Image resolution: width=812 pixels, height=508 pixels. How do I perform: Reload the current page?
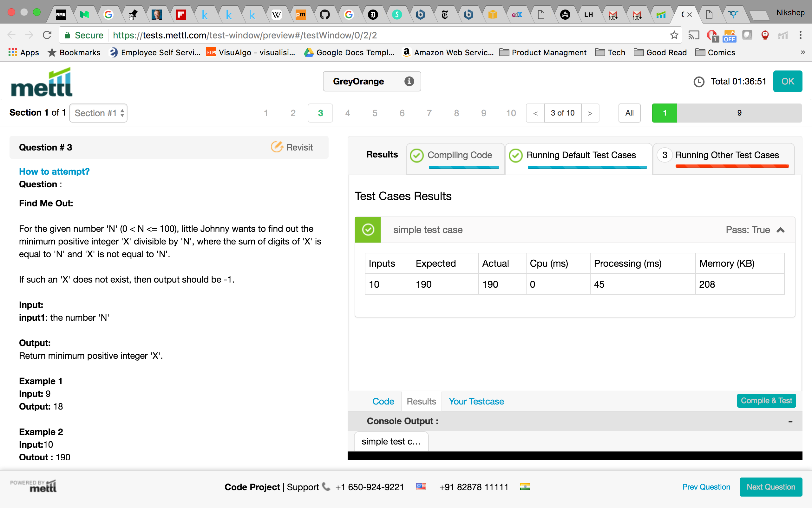pos(47,35)
